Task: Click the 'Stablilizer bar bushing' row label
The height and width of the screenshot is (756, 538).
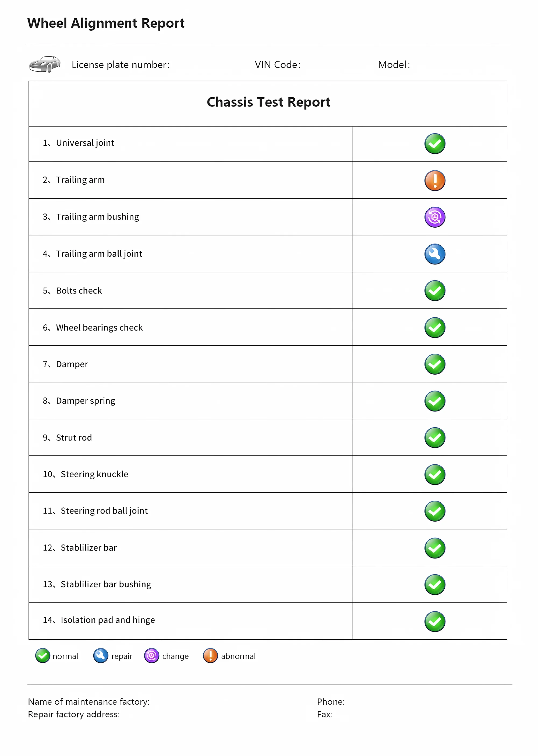Action: tap(106, 584)
